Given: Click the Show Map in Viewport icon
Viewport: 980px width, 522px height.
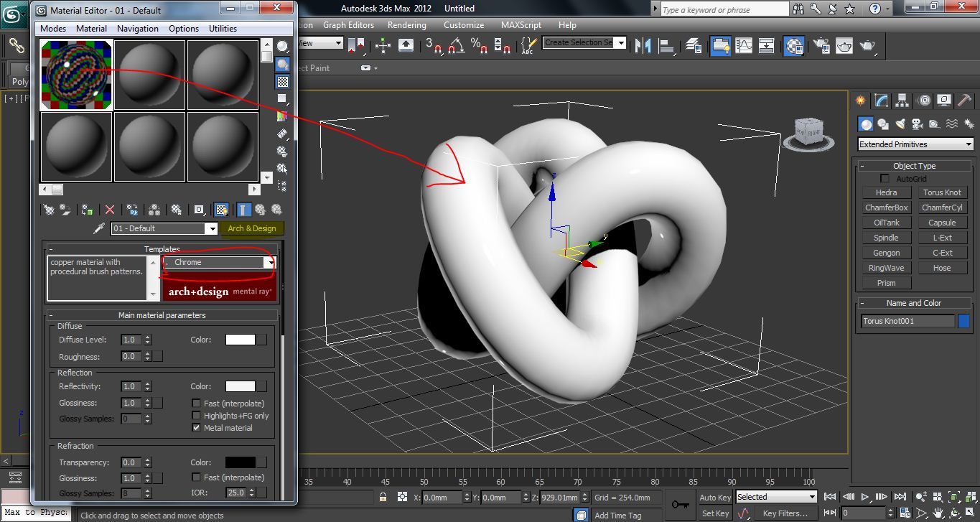Looking at the screenshot, I should pyautogui.click(x=221, y=210).
